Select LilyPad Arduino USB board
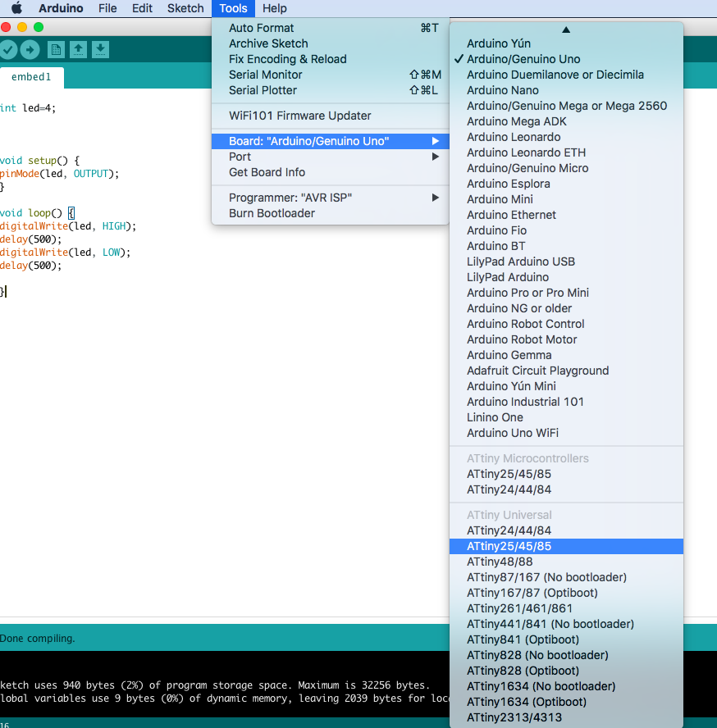717x728 pixels. (566, 262)
